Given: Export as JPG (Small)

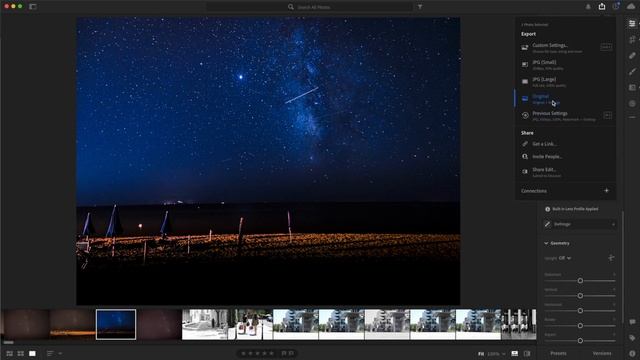Looking at the screenshot, I should coord(565,65).
